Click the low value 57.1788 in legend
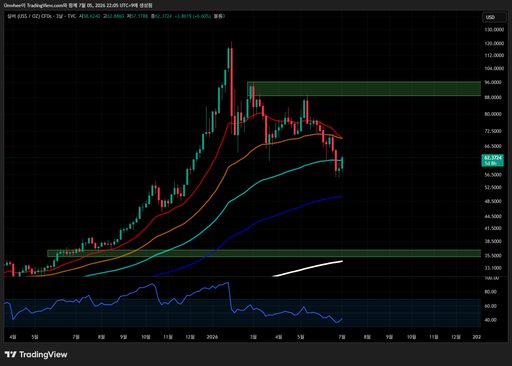512x366 pixels. [x=139, y=16]
